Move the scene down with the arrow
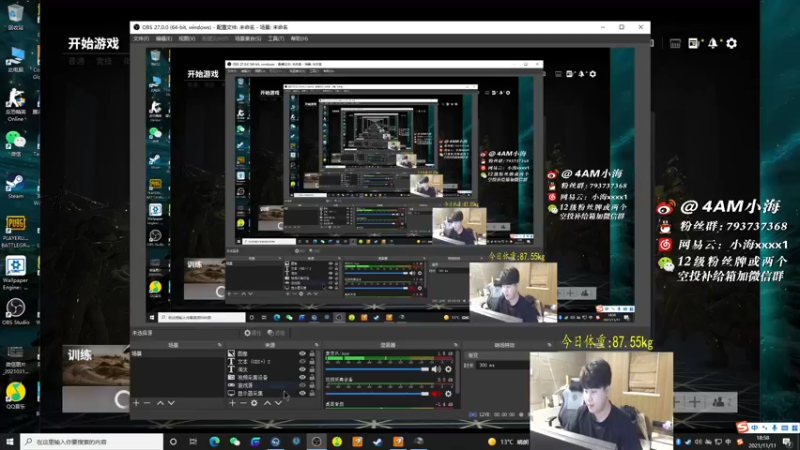Screen dimensions: 800x450 coord(171,403)
